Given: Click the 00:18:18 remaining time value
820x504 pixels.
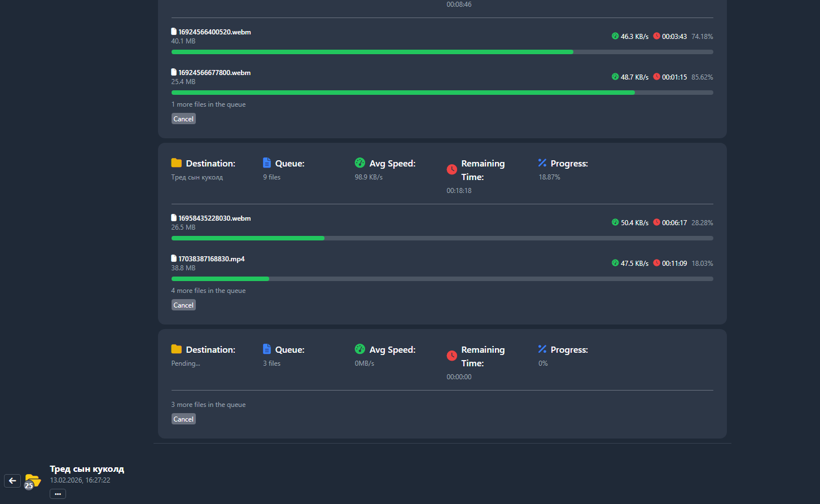Looking at the screenshot, I should coord(459,191).
